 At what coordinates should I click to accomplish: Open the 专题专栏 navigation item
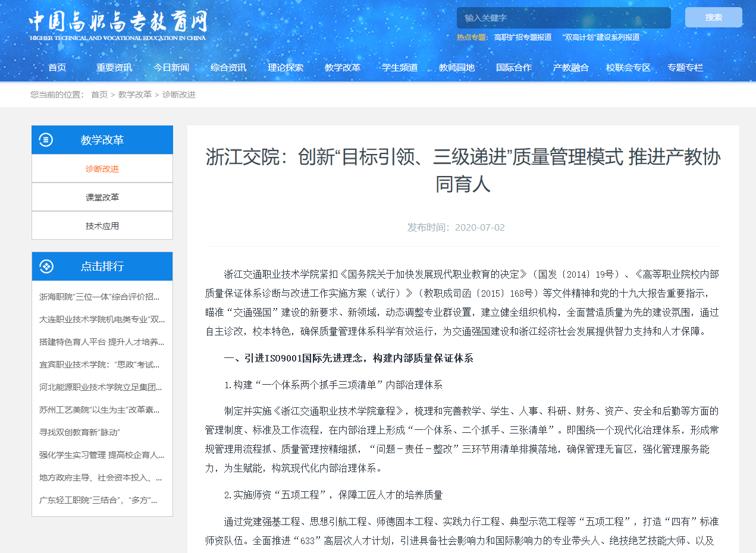click(x=685, y=68)
